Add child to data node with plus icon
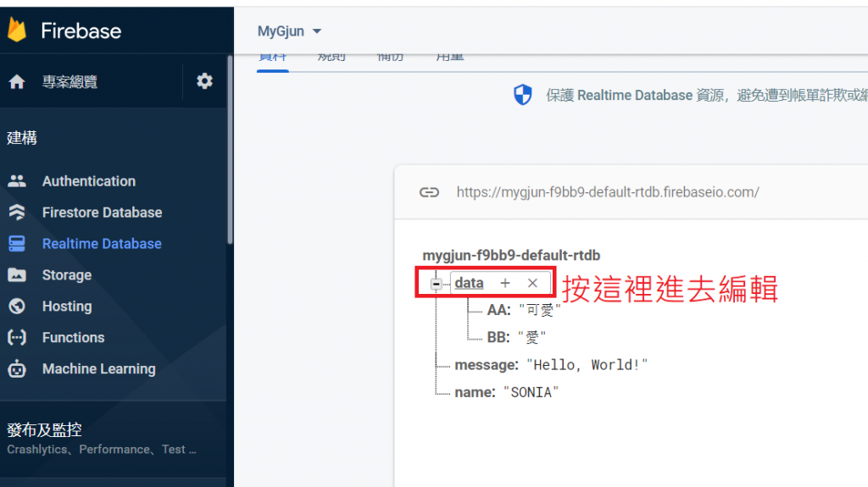The width and height of the screenshot is (868, 487). coord(505,283)
